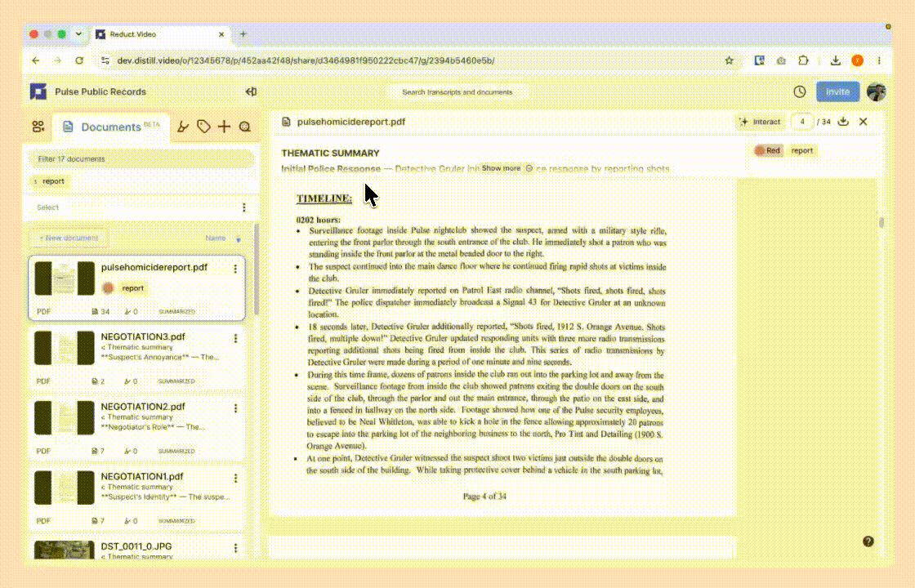This screenshot has height=588, width=915.
Task: Click the plus add icon in sidebar
Action: click(x=224, y=127)
